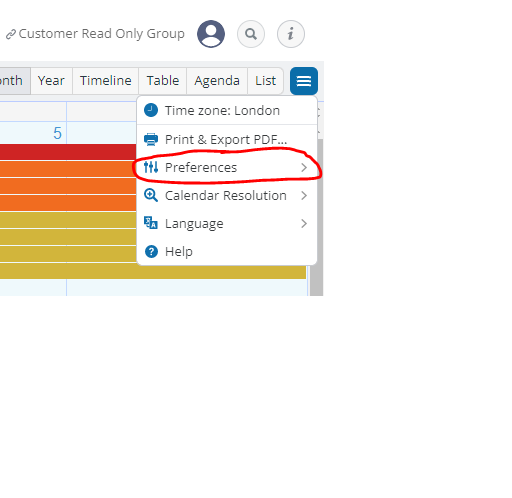Viewport: 512px width, 498px height.
Task: Toggle the blue hamburger menu button
Action: [304, 81]
